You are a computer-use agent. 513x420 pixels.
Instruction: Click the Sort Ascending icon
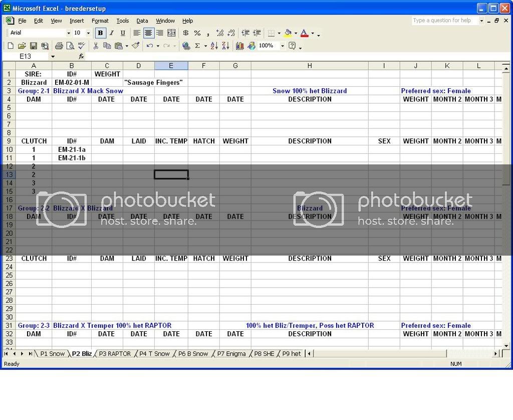215,46
